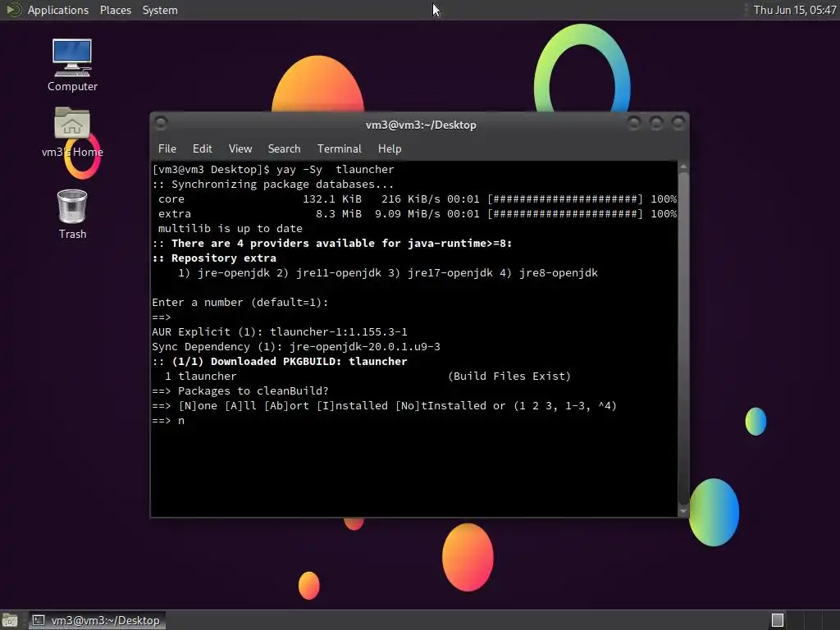Click the 'AUR Explicit (1)' line
Viewport: 840px width, 630px height.
280,331
